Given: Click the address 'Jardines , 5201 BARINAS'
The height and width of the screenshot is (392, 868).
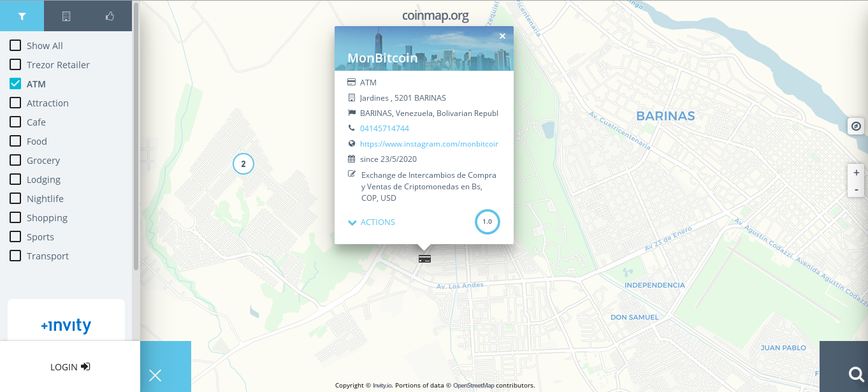Looking at the screenshot, I should (403, 98).
